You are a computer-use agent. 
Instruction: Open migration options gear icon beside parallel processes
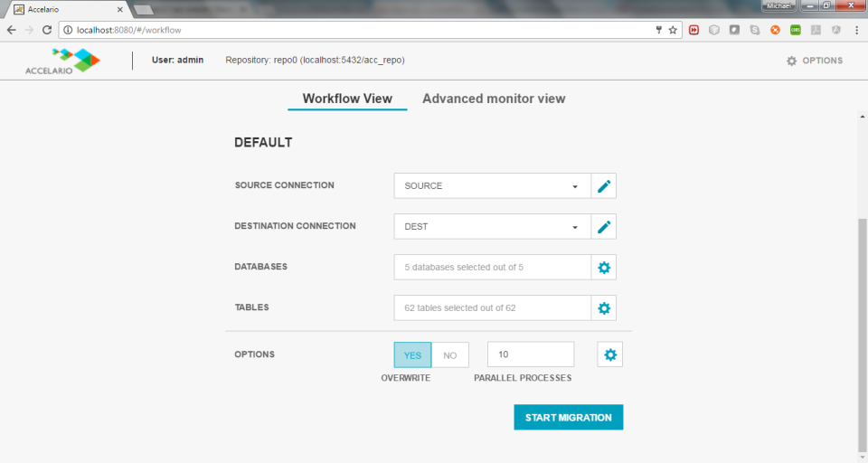point(610,354)
